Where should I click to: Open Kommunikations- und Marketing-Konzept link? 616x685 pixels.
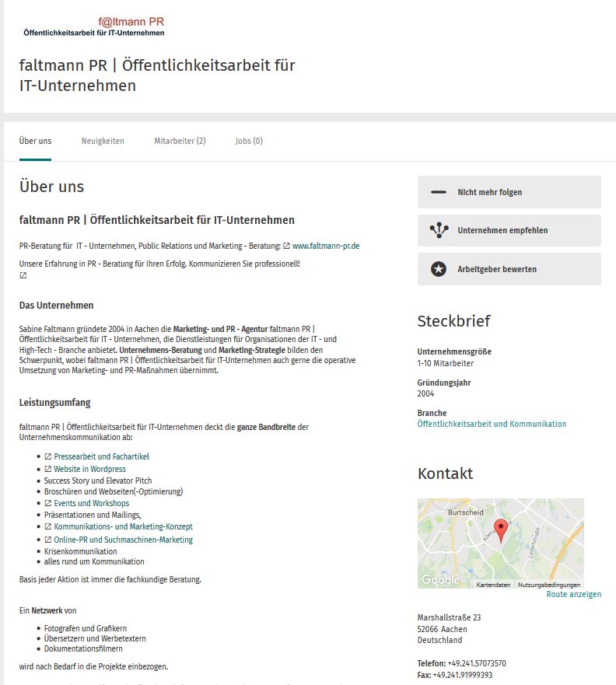(x=123, y=527)
